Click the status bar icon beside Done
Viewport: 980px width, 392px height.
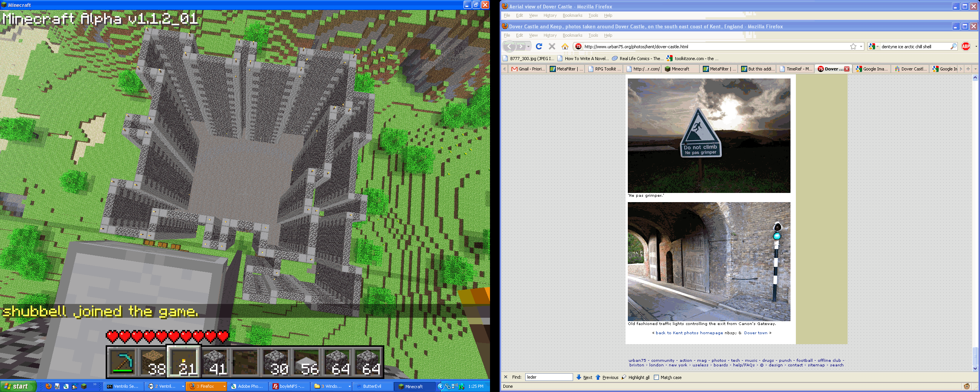click(x=967, y=386)
